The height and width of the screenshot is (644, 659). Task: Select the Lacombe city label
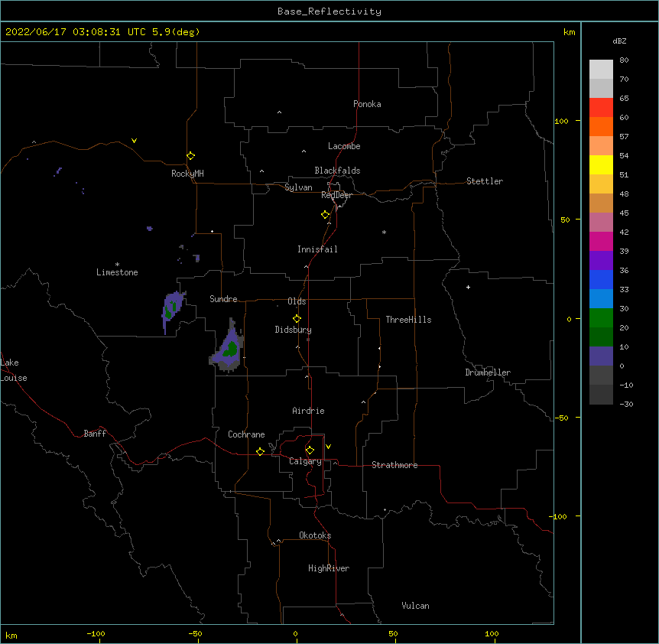point(344,146)
